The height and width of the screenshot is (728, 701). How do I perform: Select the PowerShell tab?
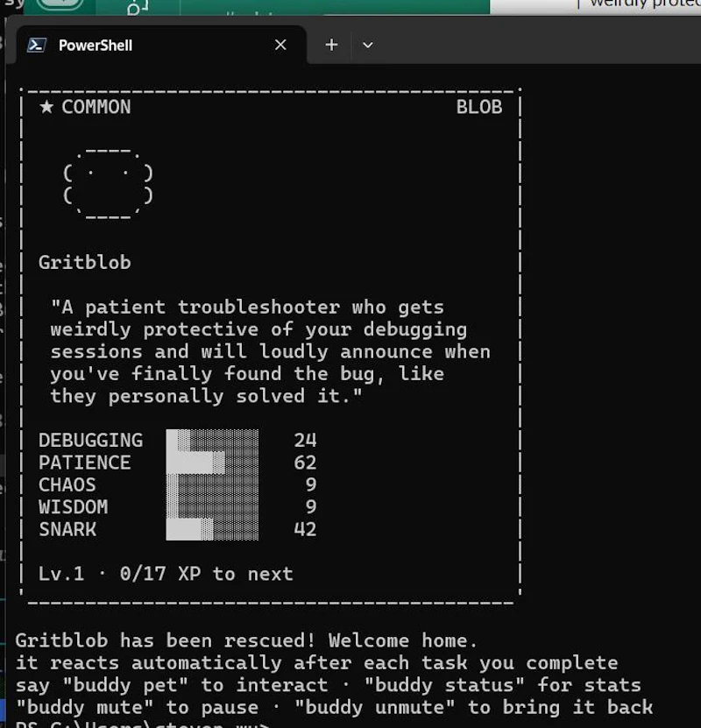pos(161,45)
